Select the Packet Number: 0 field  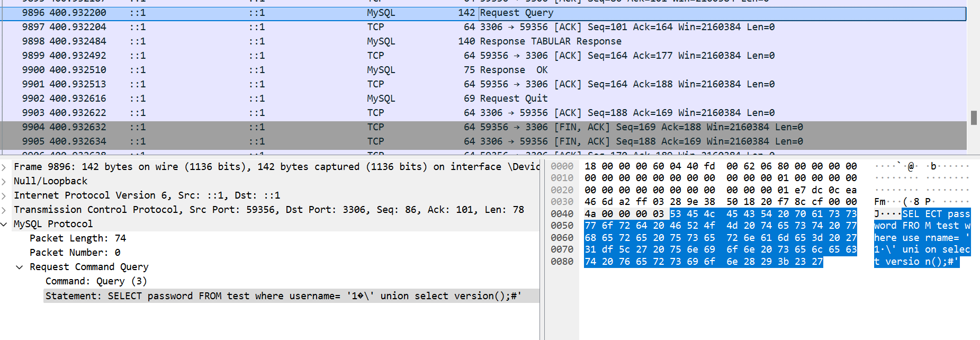pyautogui.click(x=75, y=253)
